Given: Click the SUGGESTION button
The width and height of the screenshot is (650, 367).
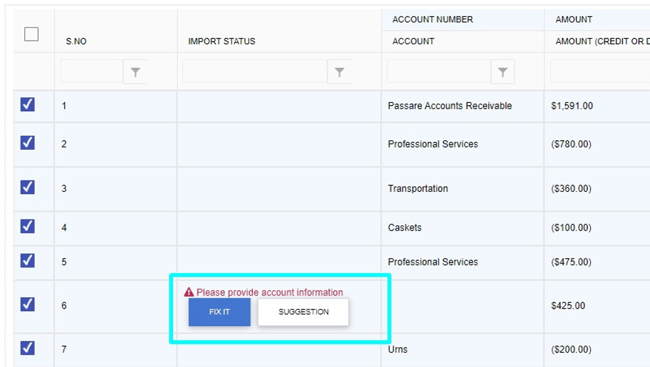Looking at the screenshot, I should [303, 312].
